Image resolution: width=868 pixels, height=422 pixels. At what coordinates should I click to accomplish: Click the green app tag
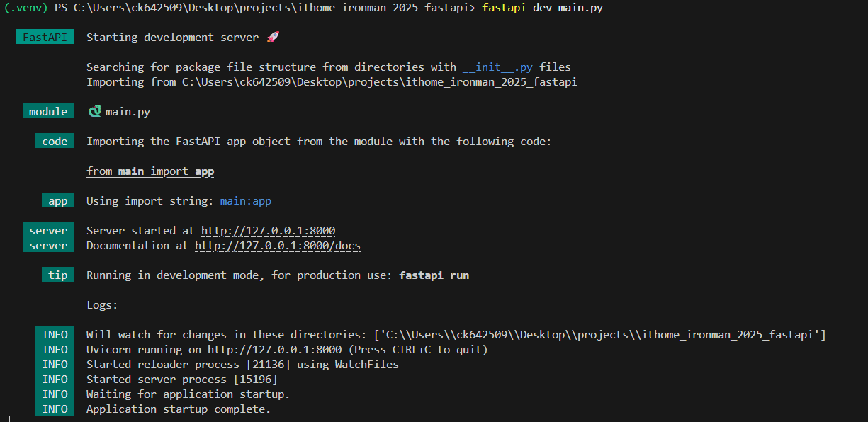[x=58, y=201]
